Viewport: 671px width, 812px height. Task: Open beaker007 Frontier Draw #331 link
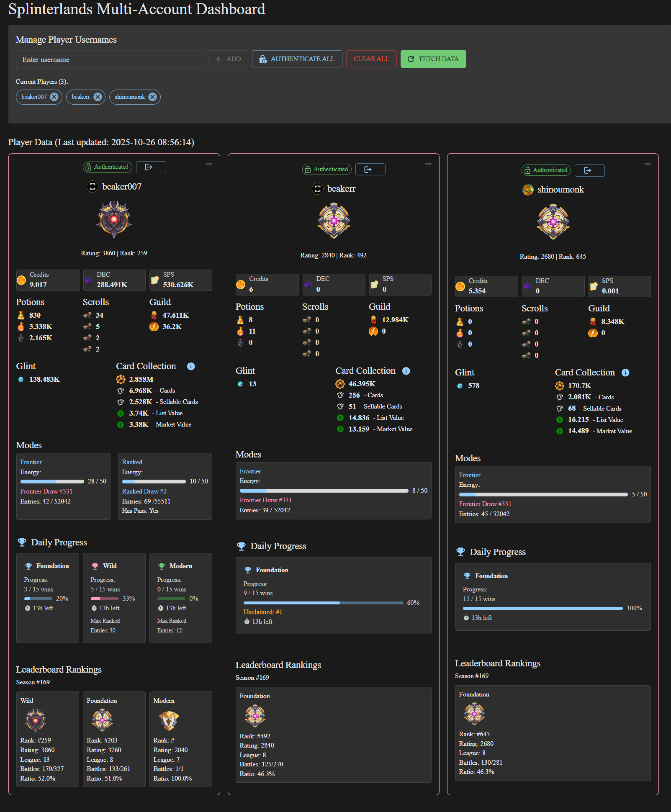pyautogui.click(x=46, y=491)
